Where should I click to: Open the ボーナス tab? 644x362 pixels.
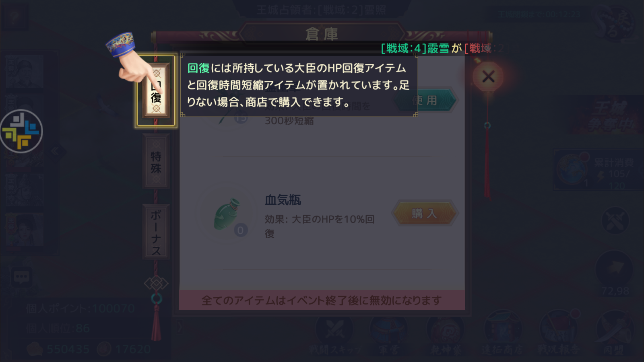click(x=156, y=232)
